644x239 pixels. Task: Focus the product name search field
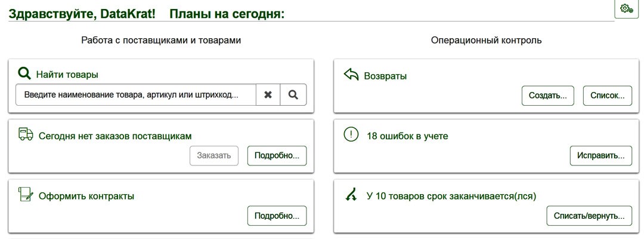136,94
